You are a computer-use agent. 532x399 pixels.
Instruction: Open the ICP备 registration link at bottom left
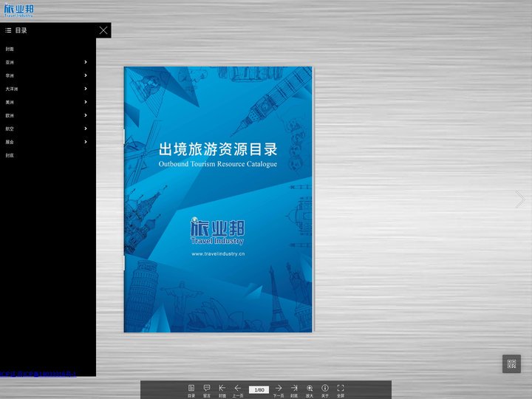(x=38, y=374)
